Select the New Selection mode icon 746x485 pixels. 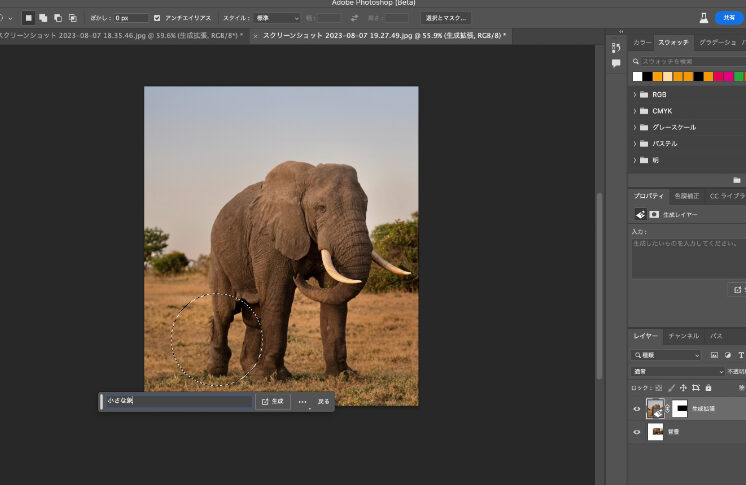tap(29, 18)
